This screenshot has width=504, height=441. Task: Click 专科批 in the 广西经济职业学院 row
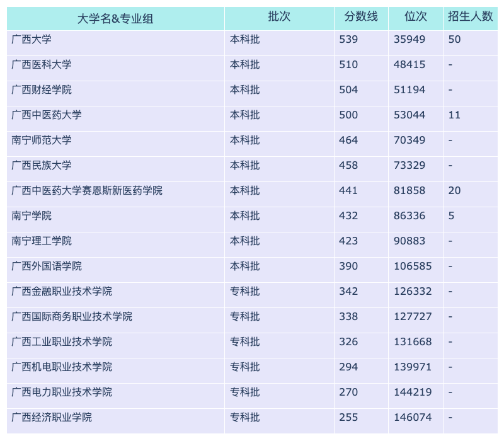click(x=244, y=418)
